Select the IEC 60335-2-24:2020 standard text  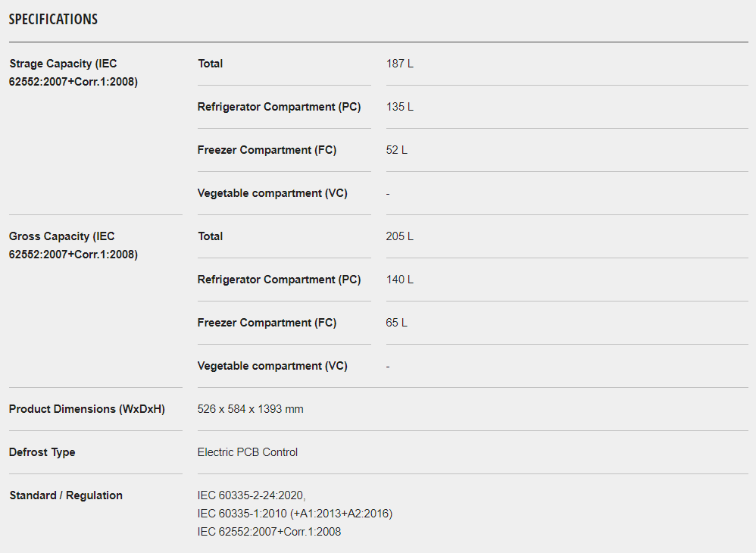pos(251,495)
